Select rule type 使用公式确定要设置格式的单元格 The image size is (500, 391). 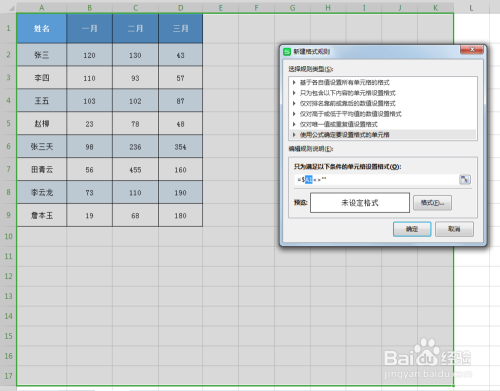pos(383,135)
